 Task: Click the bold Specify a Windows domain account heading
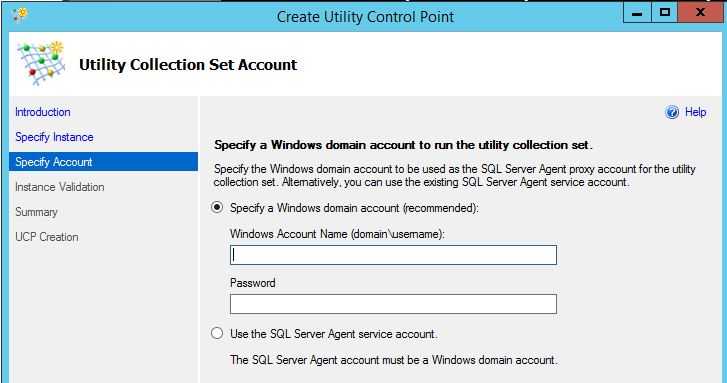pos(403,145)
